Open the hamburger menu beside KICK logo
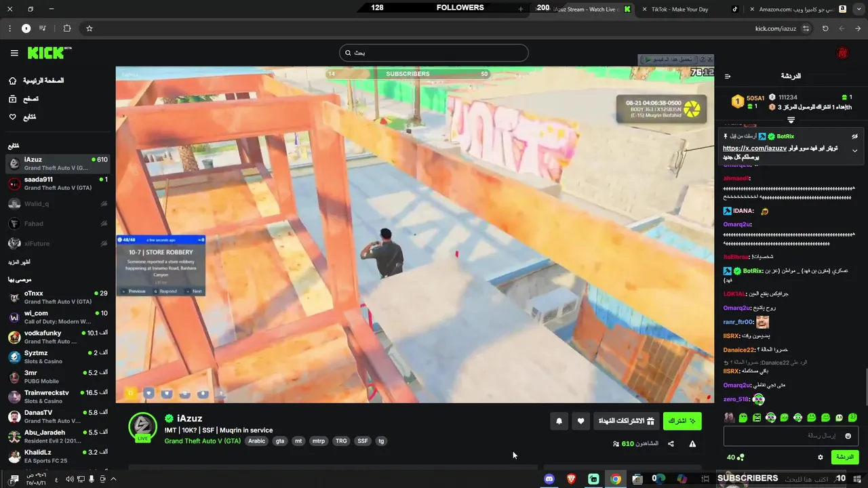 tap(14, 53)
